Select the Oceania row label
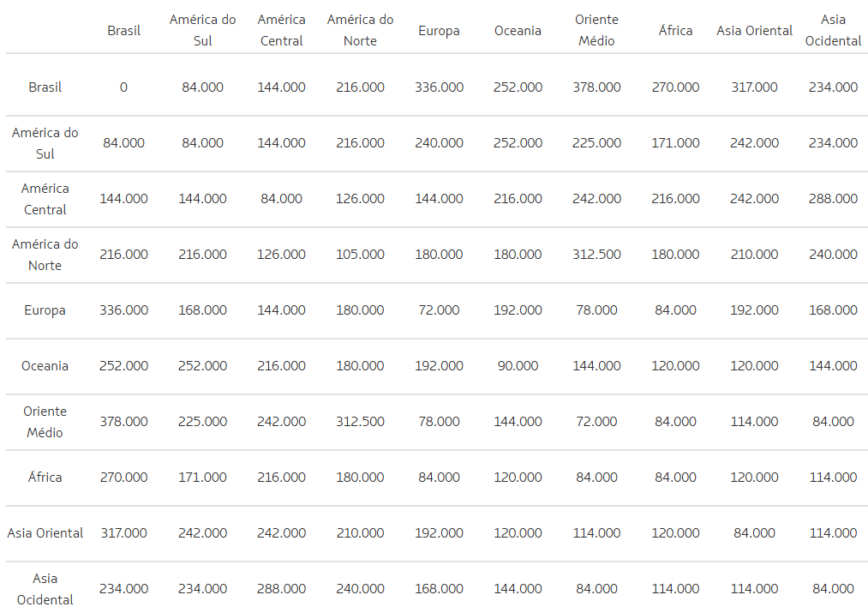Image resolution: width=868 pixels, height=613 pixels. 45,366
